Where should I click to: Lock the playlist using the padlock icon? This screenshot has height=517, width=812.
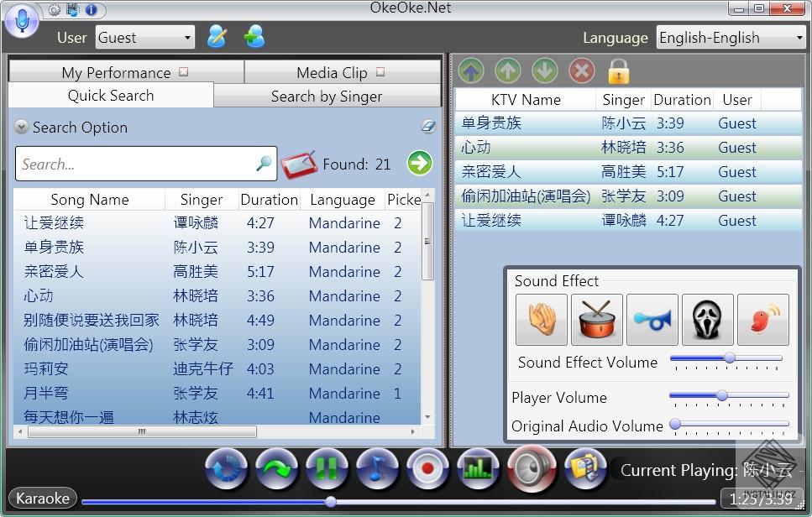point(619,70)
